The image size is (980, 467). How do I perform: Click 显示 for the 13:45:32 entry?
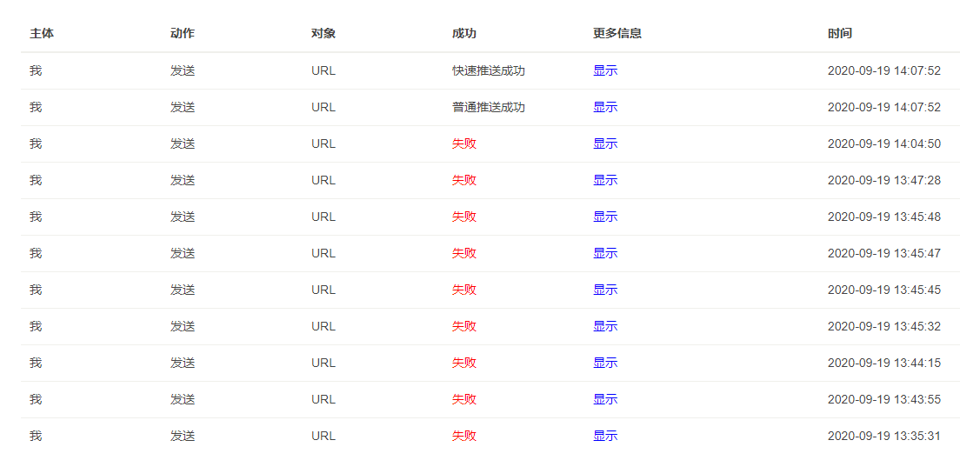tap(604, 326)
